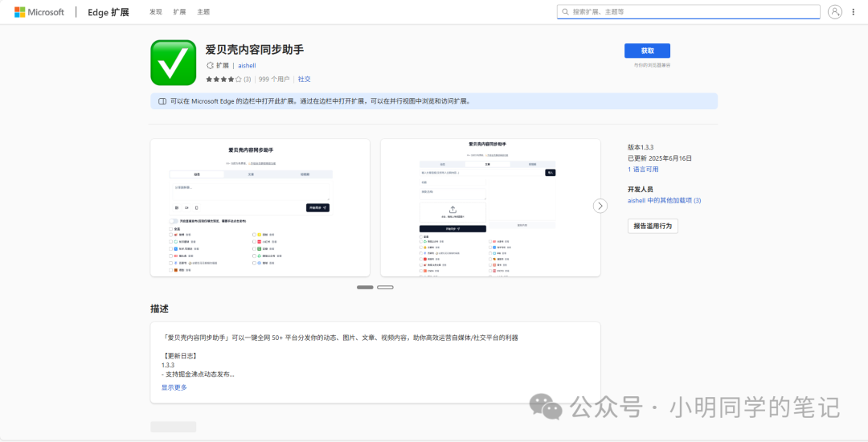Screen dimensions: 868x442
Task: Open the first extension screenshot thumbnail
Action: pos(260,207)
